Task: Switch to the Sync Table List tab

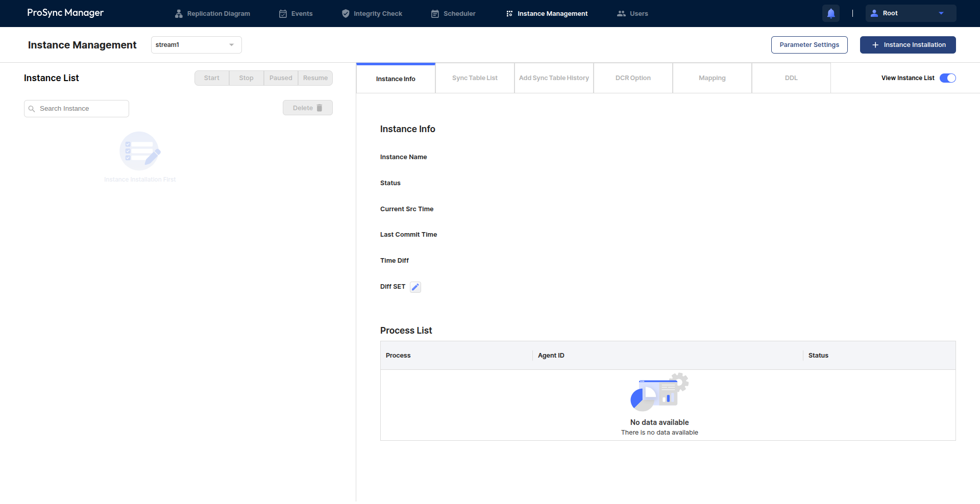Action: click(x=475, y=78)
